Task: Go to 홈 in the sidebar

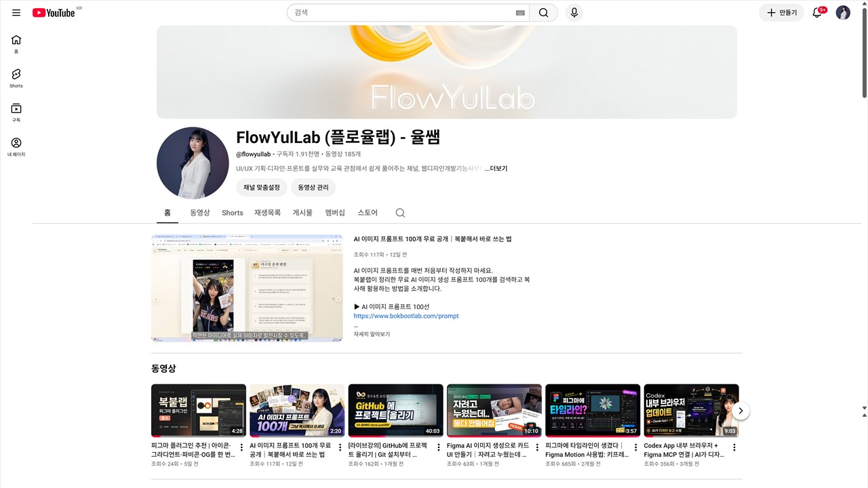Action: pos(16,44)
